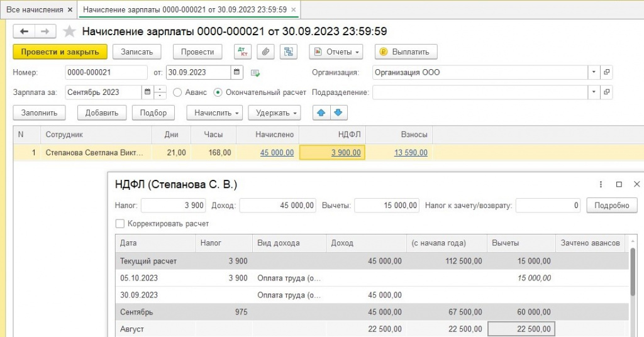644x337 pixels.
Task: Click the Зачтено авансов column header
Action: 590,243
